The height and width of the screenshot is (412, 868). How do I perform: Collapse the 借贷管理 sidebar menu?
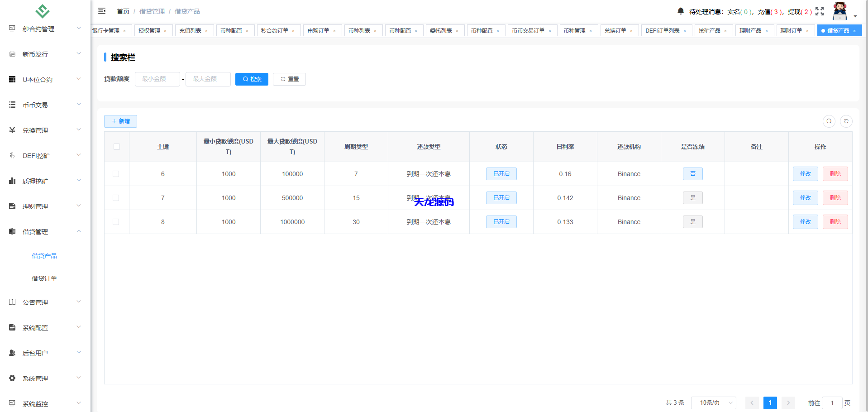pyautogui.click(x=36, y=231)
